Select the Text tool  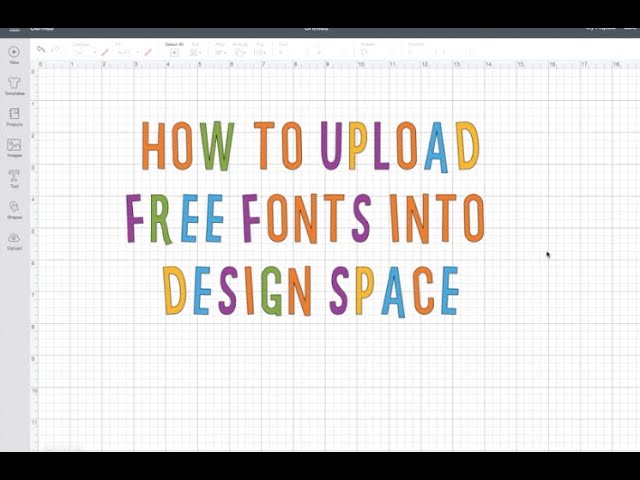14,179
